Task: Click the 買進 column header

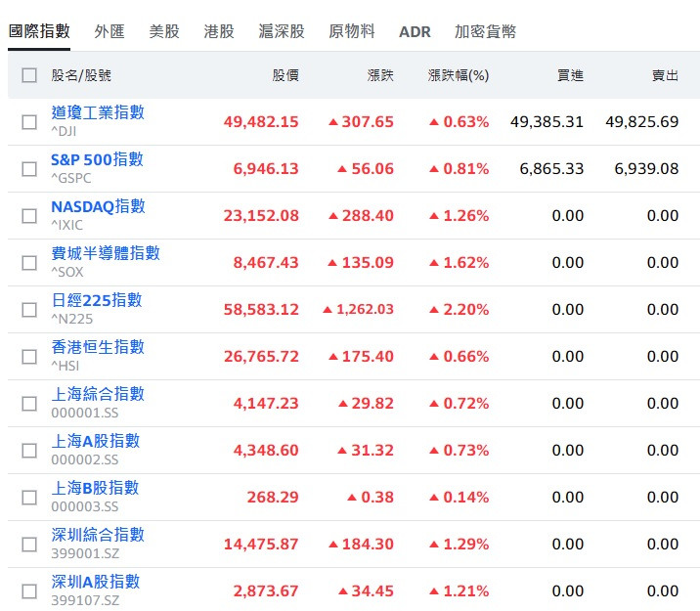Action: tap(570, 75)
